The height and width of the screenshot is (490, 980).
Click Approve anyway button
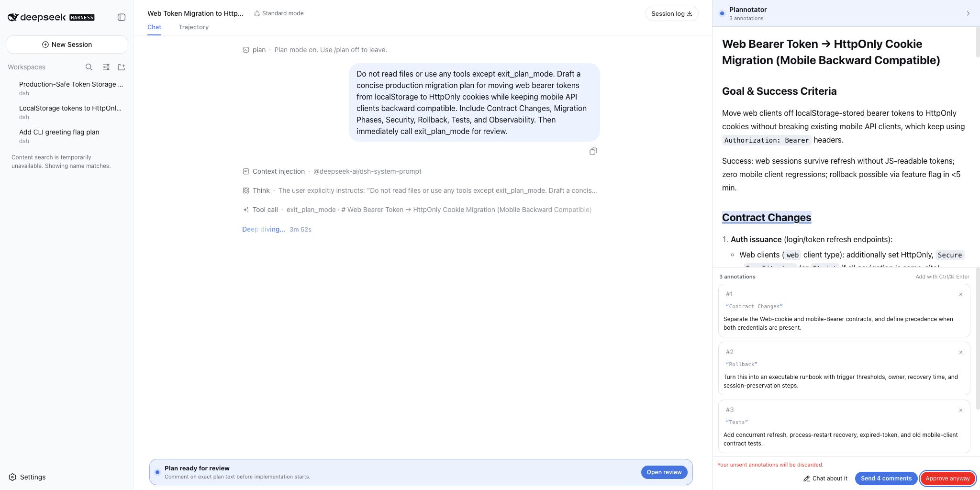pyautogui.click(x=947, y=479)
